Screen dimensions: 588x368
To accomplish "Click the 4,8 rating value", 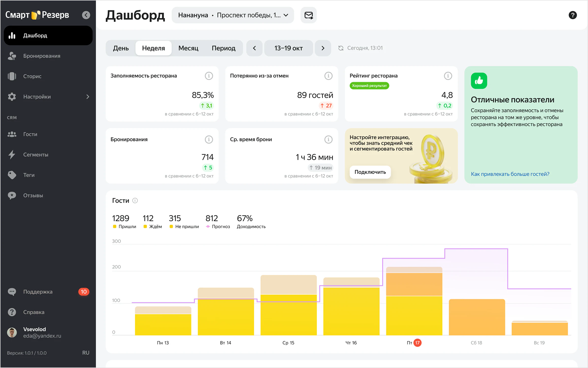I will [x=447, y=95].
